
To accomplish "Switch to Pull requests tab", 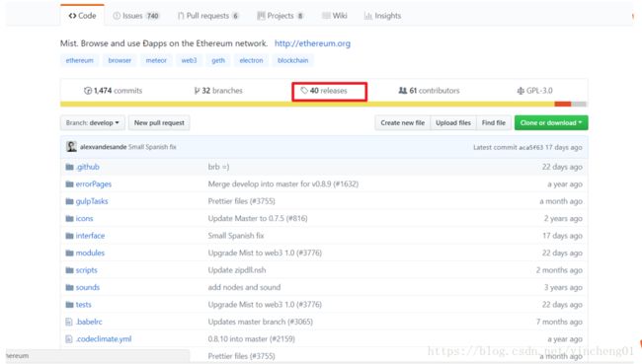I will [x=208, y=16].
